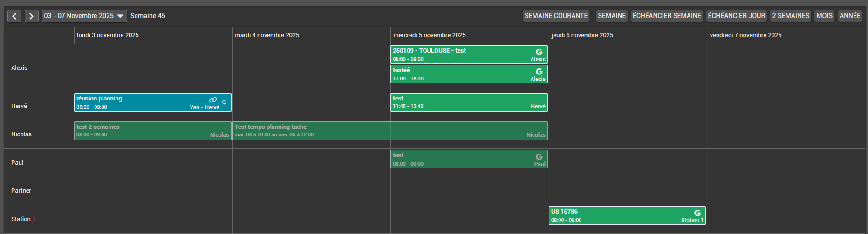868x234 pixels.
Task: Click recurrence icon on réunion planning event
Action: [224, 102]
